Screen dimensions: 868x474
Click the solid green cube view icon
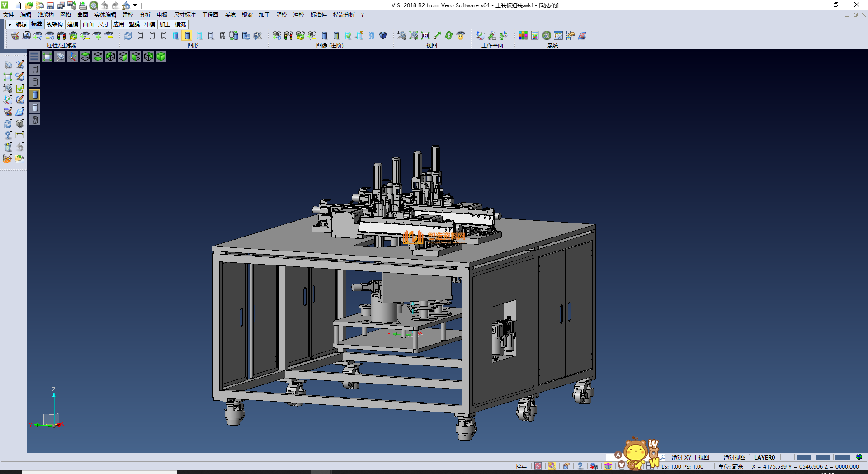click(161, 57)
